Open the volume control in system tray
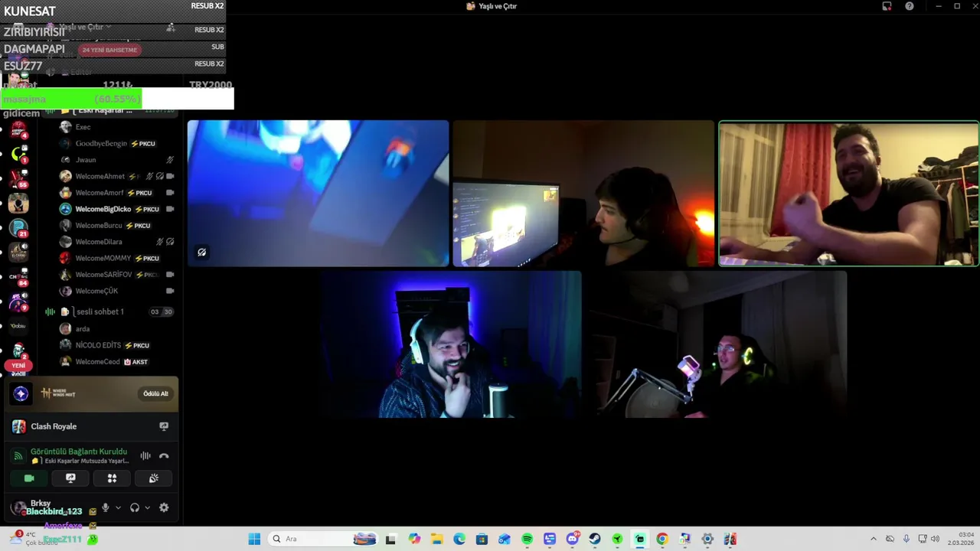Viewport: 980px width, 551px height. (935, 539)
